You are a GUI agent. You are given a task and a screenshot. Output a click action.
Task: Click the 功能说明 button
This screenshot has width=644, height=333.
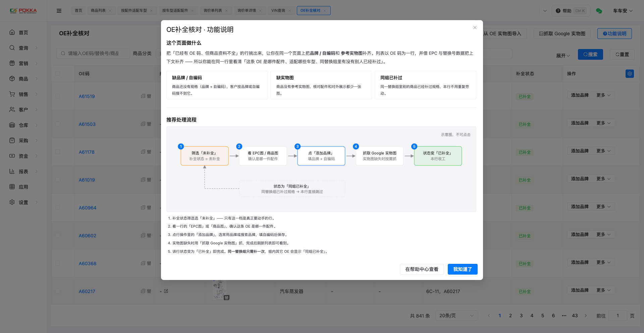(x=614, y=34)
